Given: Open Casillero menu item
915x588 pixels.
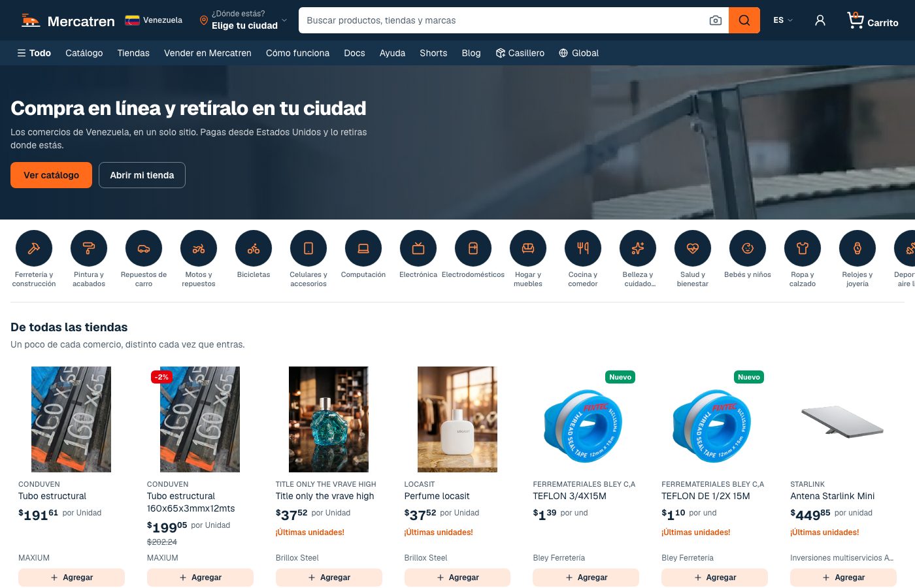Looking at the screenshot, I should pyautogui.click(x=520, y=53).
